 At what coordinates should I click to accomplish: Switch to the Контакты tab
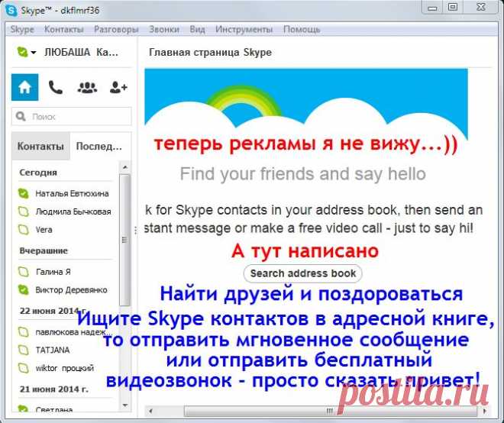tap(40, 146)
